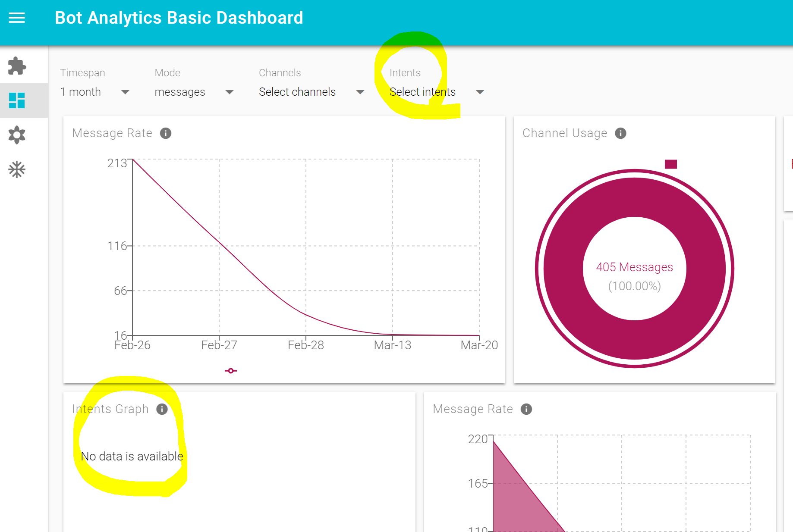The image size is (793, 532).
Task: Click the Feb-27 x-axis label
Action: [x=219, y=345]
